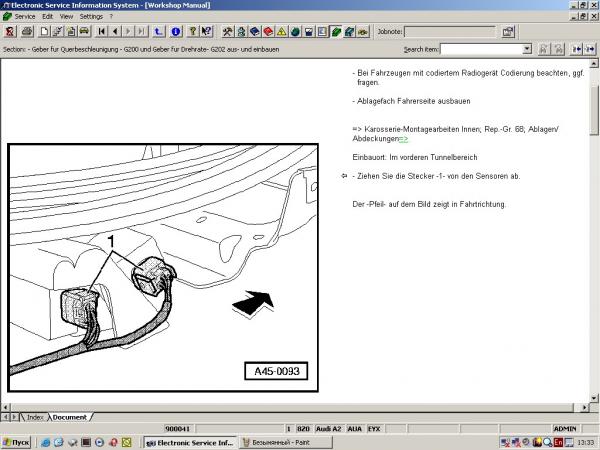
Task: Click the car vehicle icon in toolbar
Action: tap(84, 31)
